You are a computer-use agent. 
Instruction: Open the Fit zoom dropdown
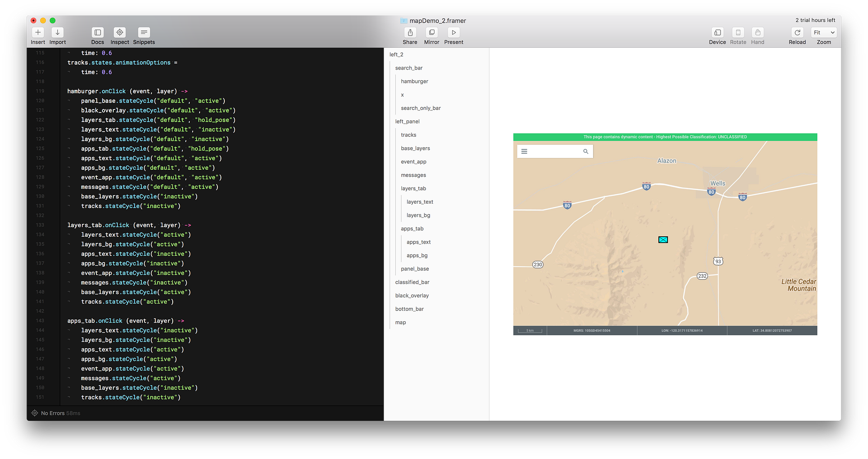click(824, 33)
